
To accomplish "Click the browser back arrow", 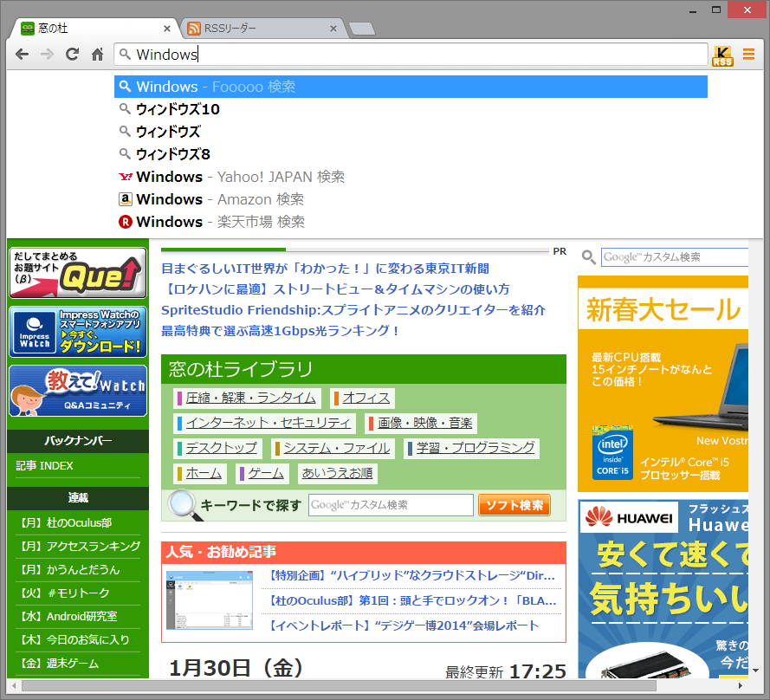I will (23, 54).
